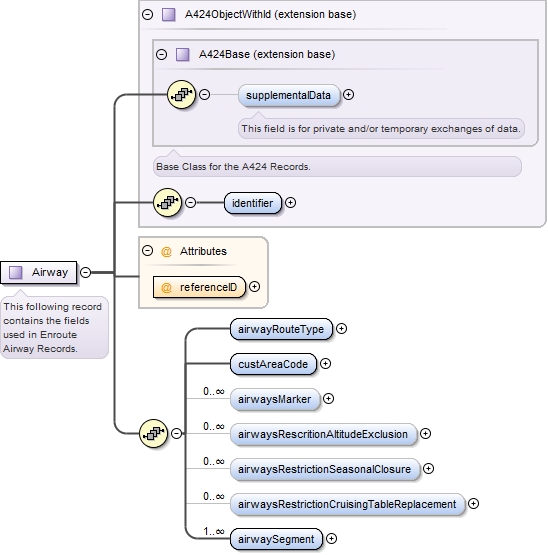548x555 pixels.
Task: Collapse the A424ObjectWithId extension base group
Action: click(147, 15)
